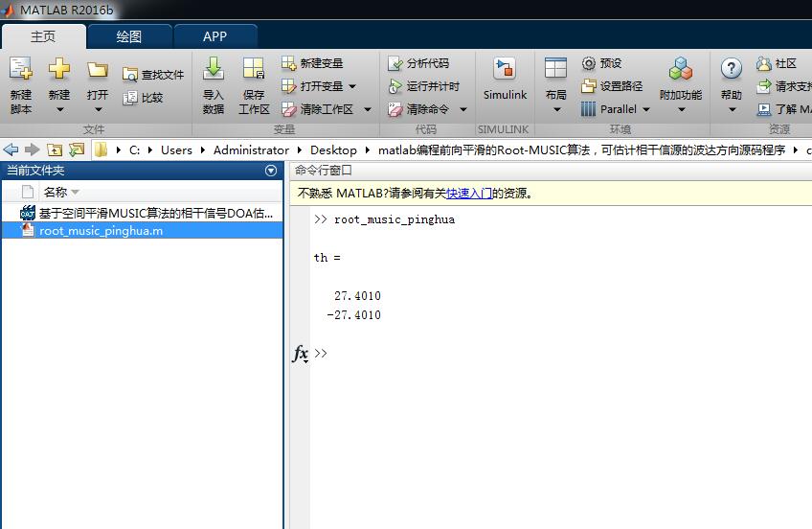This screenshot has width=812, height=529.
Task: Click the fx function browser icon
Action: pos(301,354)
